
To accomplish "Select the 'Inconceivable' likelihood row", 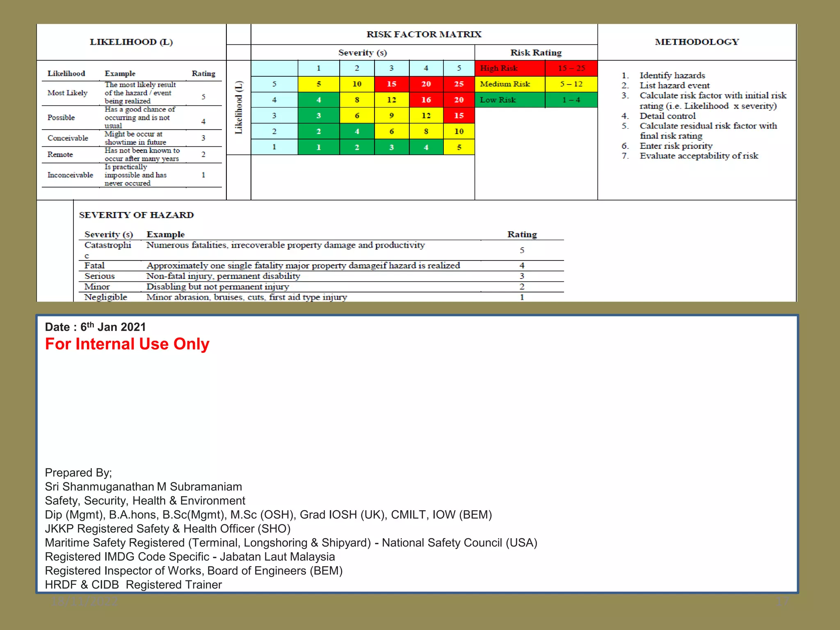I will pos(70,175).
